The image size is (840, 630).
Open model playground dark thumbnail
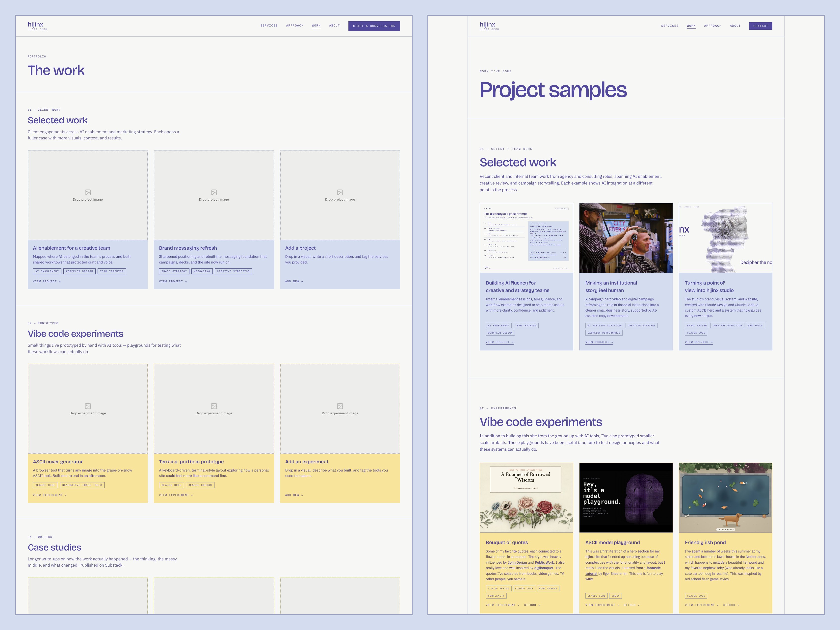coord(626,498)
